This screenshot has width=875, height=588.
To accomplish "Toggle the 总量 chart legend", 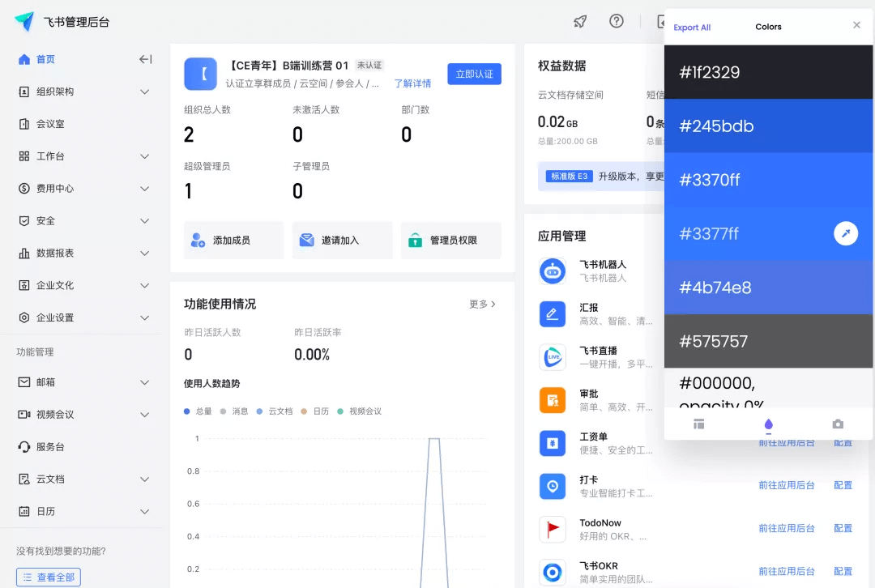I will click(x=198, y=411).
